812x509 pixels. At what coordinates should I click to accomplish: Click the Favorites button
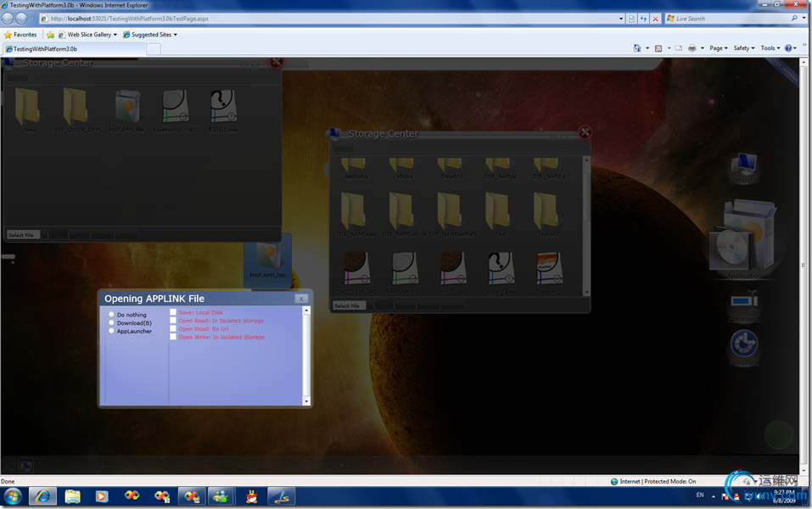20,35
